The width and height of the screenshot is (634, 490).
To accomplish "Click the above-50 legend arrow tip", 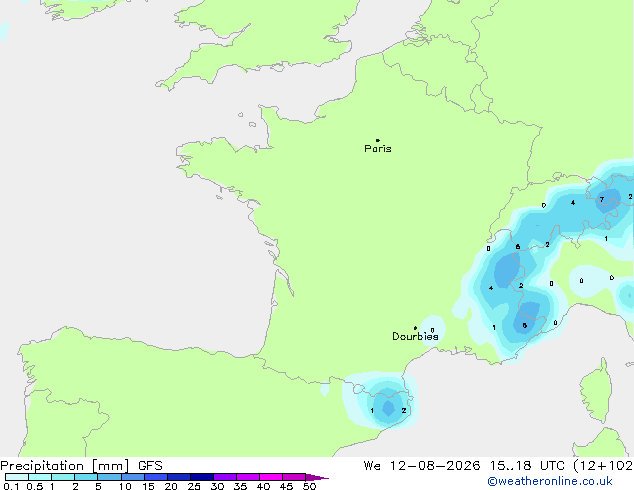I will [x=317, y=477].
